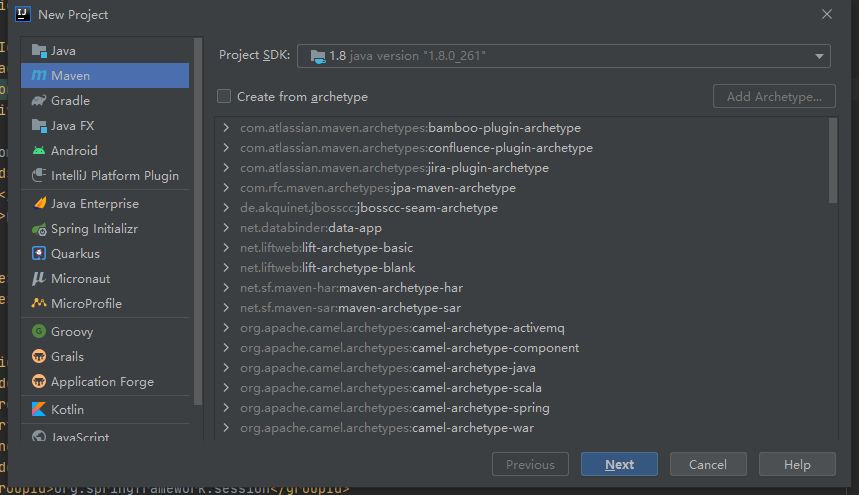859x495 pixels.
Task: Select the Java folder icon
Action: [x=39, y=50]
